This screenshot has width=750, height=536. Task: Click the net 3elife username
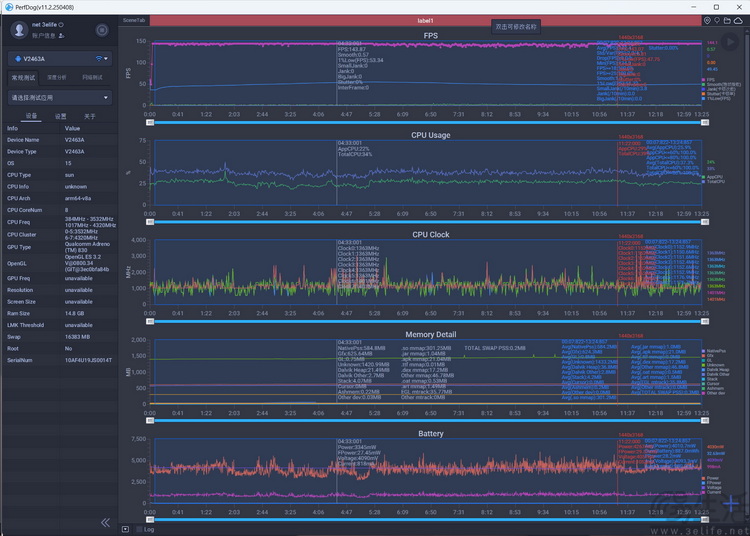click(44, 25)
